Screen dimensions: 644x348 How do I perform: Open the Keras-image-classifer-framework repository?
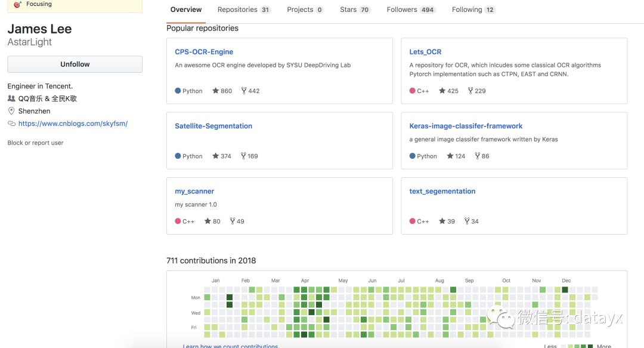click(x=466, y=126)
